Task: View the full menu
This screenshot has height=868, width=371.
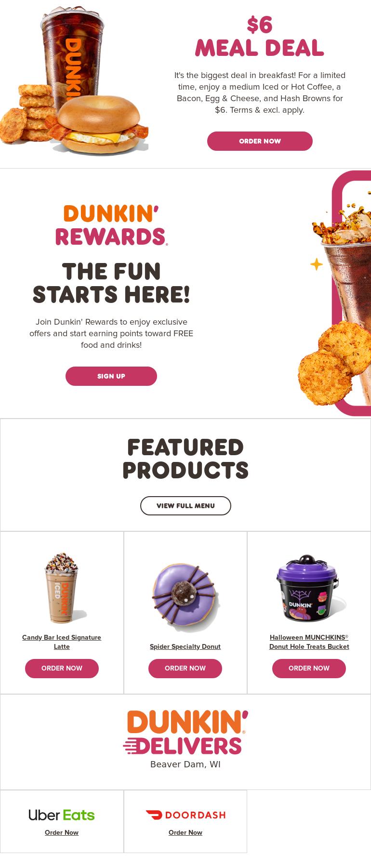Action: click(185, 506)
